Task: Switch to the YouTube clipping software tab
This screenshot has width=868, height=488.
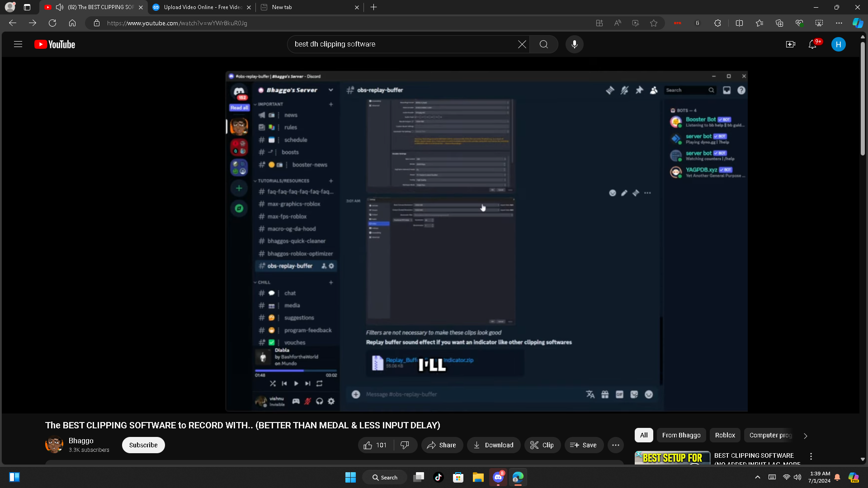Action: 101,7
